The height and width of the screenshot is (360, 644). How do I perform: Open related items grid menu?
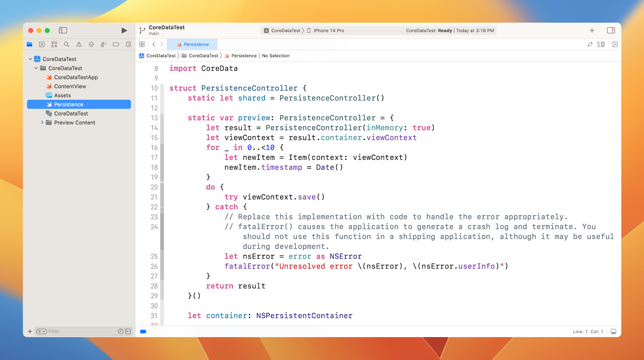point(142,44)
